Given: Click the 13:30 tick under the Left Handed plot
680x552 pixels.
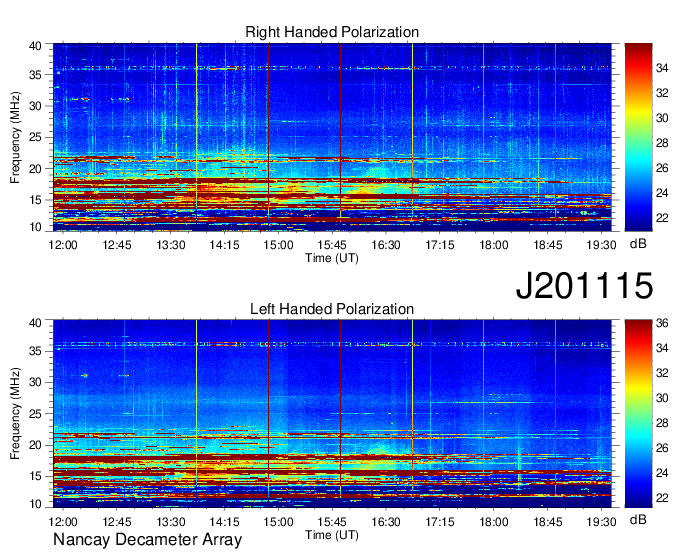Looking at the screenshot, I should point(170,522).
